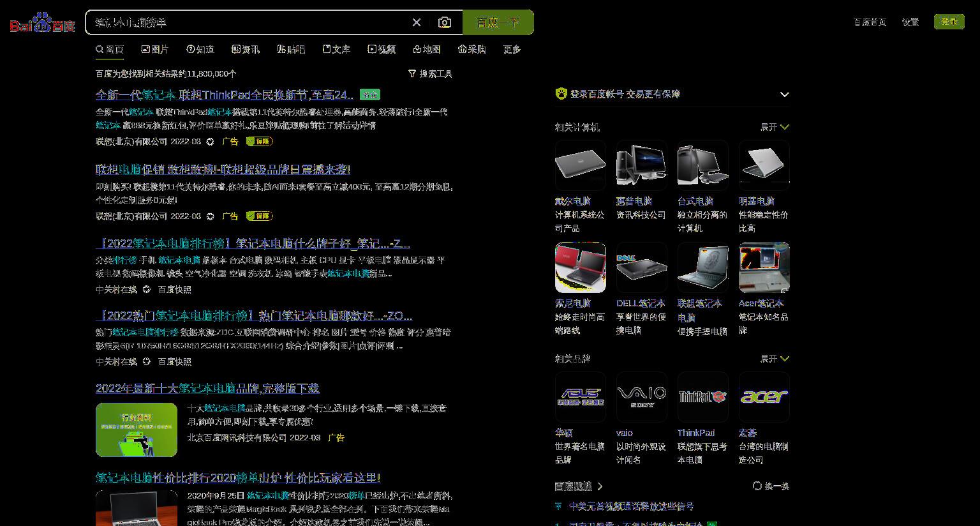Click the 惠普电脑 product image
980x526 pixels.
[642, 165]
